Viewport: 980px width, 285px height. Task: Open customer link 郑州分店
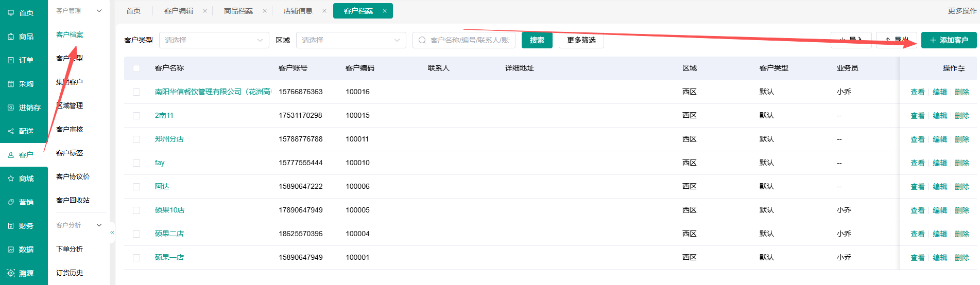tap(169, 139)
